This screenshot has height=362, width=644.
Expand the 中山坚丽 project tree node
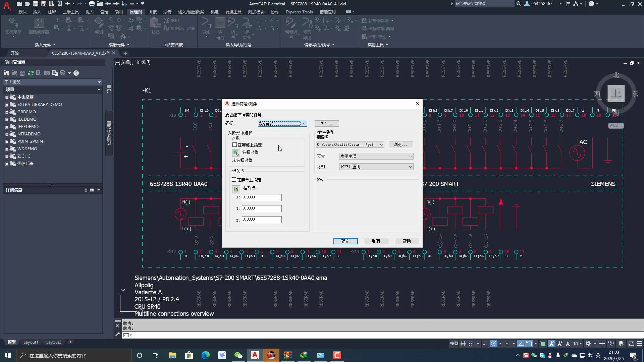(x=7, y=98)
